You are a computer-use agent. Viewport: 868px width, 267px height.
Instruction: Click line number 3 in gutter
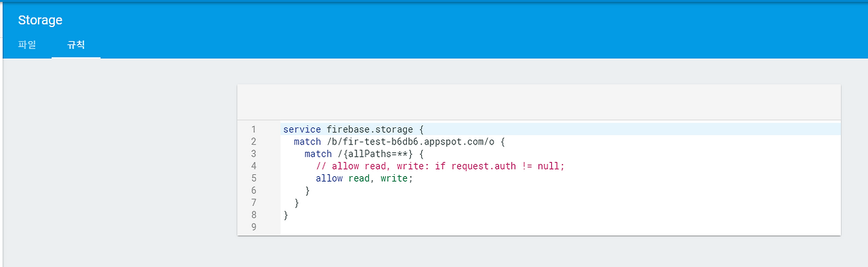[x=254, y=154]
